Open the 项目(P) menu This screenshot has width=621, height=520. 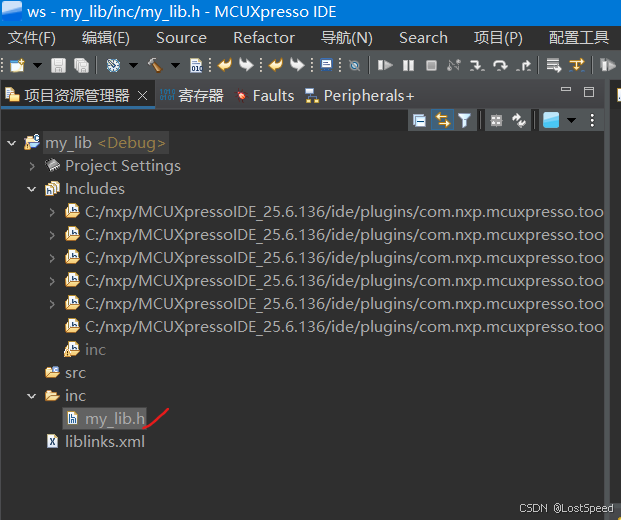pos(498,38)
